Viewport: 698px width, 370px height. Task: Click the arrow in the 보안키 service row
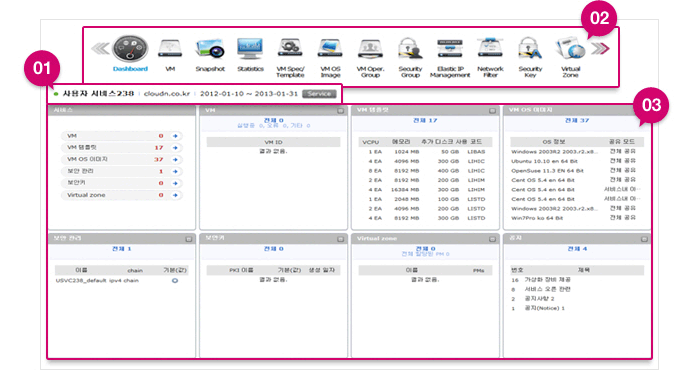click(175, 183)
